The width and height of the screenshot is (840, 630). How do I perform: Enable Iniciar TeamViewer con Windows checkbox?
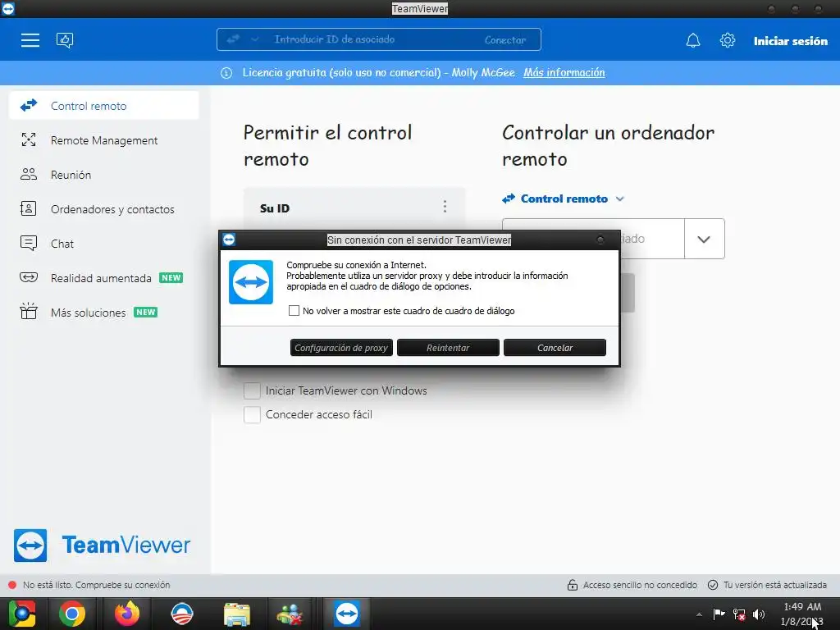(x=252, y=390)
